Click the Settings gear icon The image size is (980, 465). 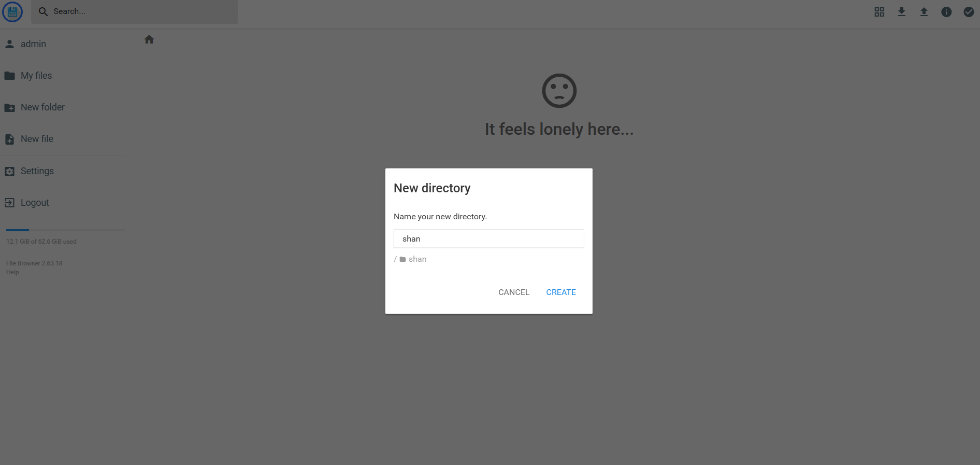tap(9, 171)
